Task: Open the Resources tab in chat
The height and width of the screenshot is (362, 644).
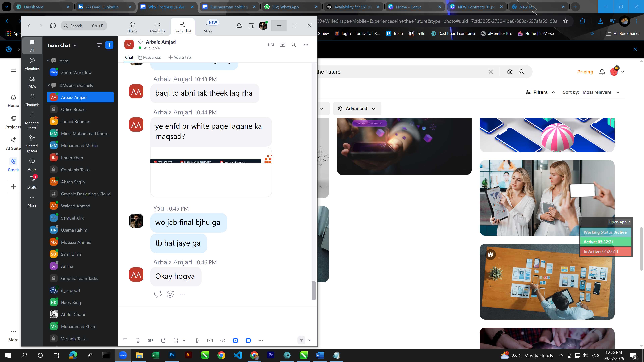Action: point(149,57)
